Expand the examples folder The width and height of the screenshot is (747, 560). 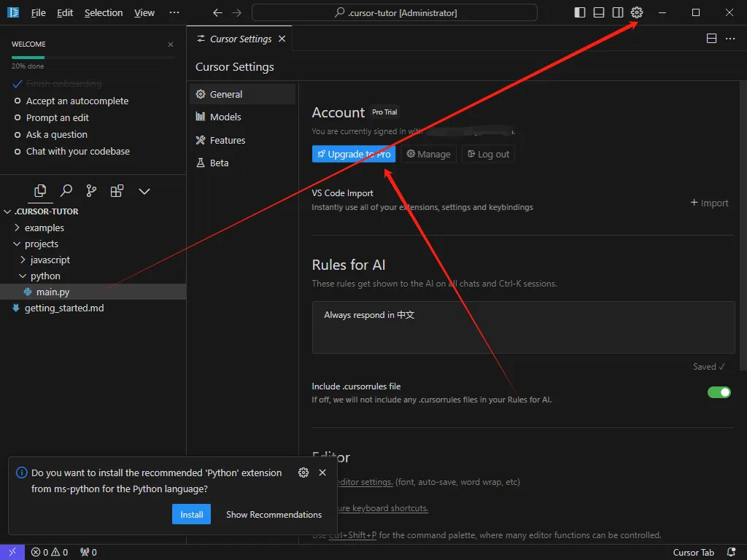click(44, 227)
